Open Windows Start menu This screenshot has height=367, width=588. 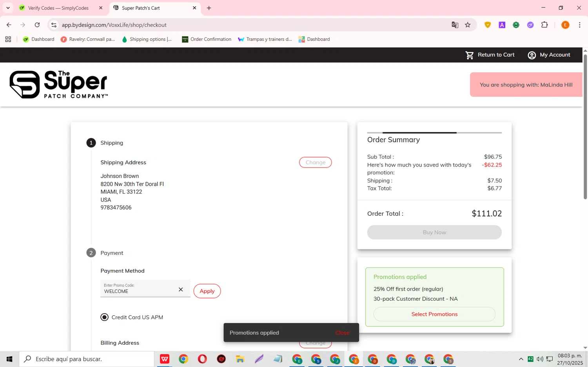(9, 359)
